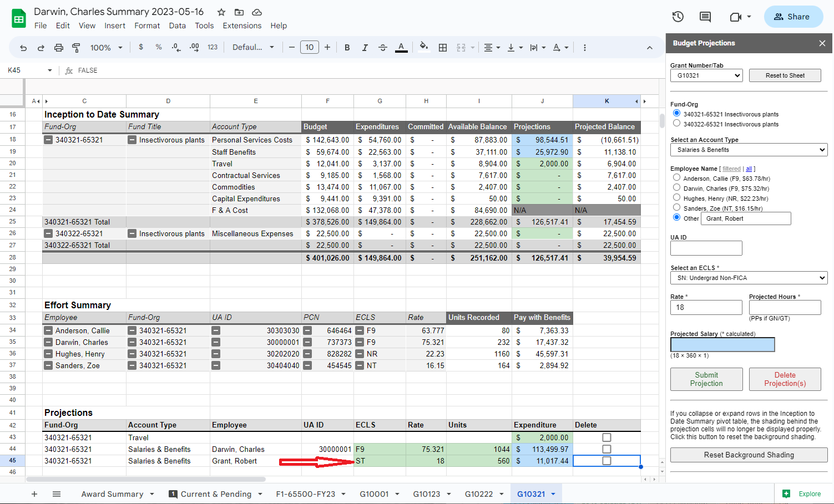The width and height of the screenshot is (834, 504).
Task: Open version history
Action: (x=678, y=17)
